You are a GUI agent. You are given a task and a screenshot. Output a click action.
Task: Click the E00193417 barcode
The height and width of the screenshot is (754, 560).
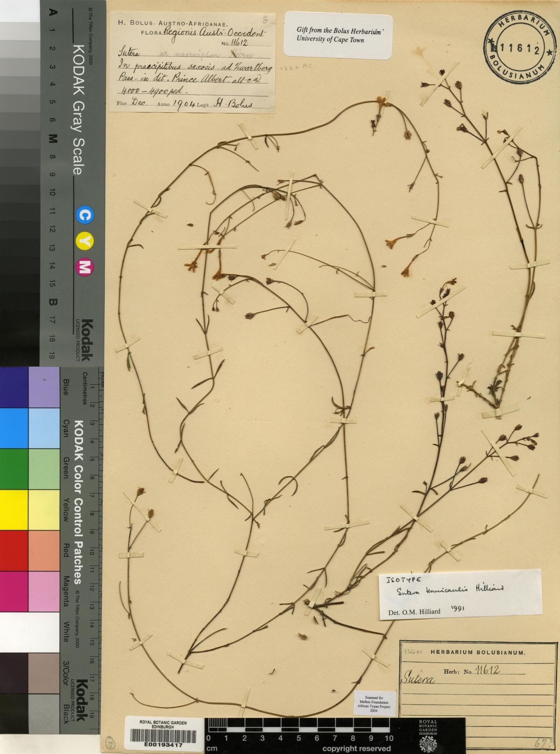[x=163, y=737]
